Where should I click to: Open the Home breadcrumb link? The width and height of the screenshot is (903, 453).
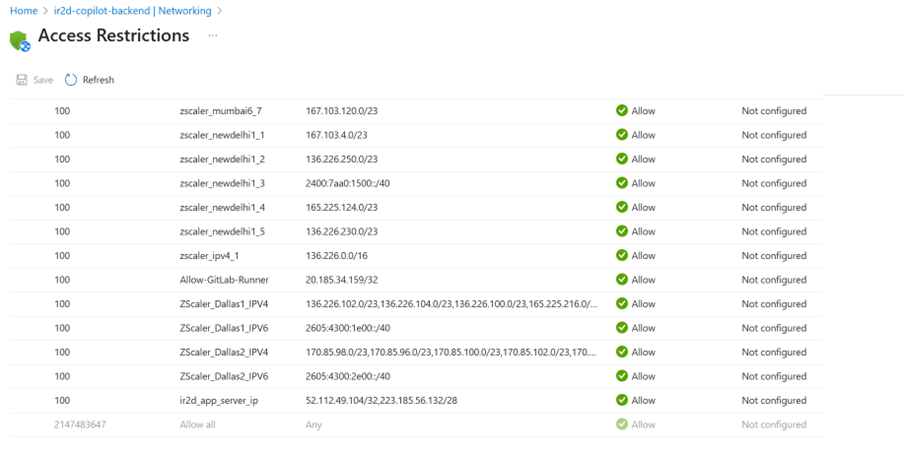pyautogui.click(x=24, y=11)
